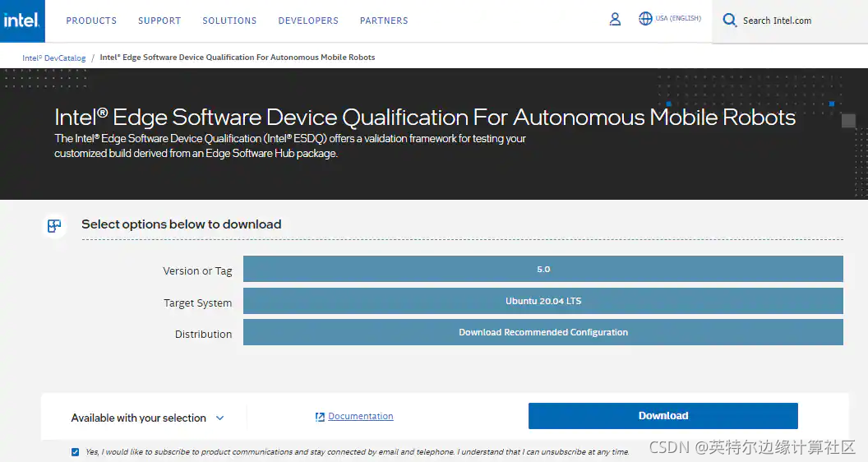The width and height of the screenshot is (868, 462).
Task: Open the user account icon
Action: point(615,20)
